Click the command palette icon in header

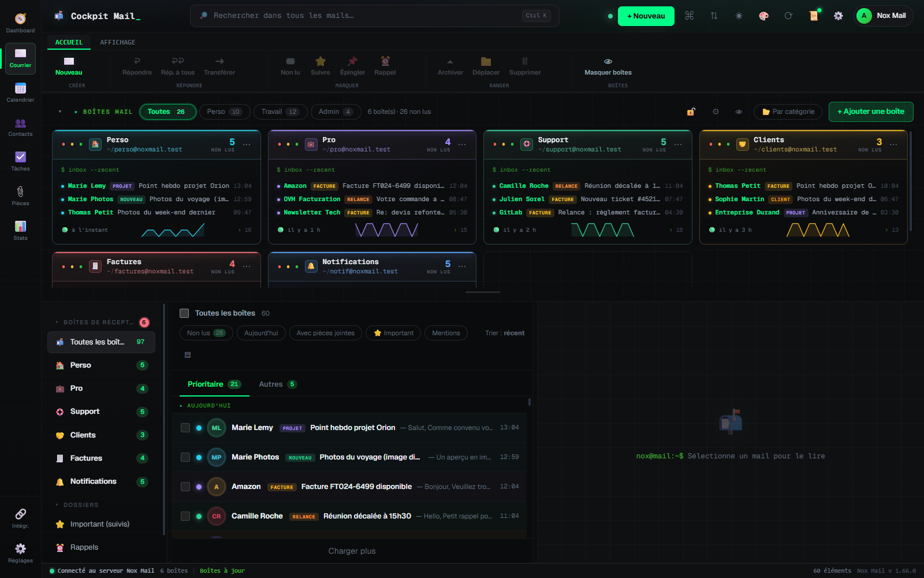pyautogui.click(x=689, y=16)
